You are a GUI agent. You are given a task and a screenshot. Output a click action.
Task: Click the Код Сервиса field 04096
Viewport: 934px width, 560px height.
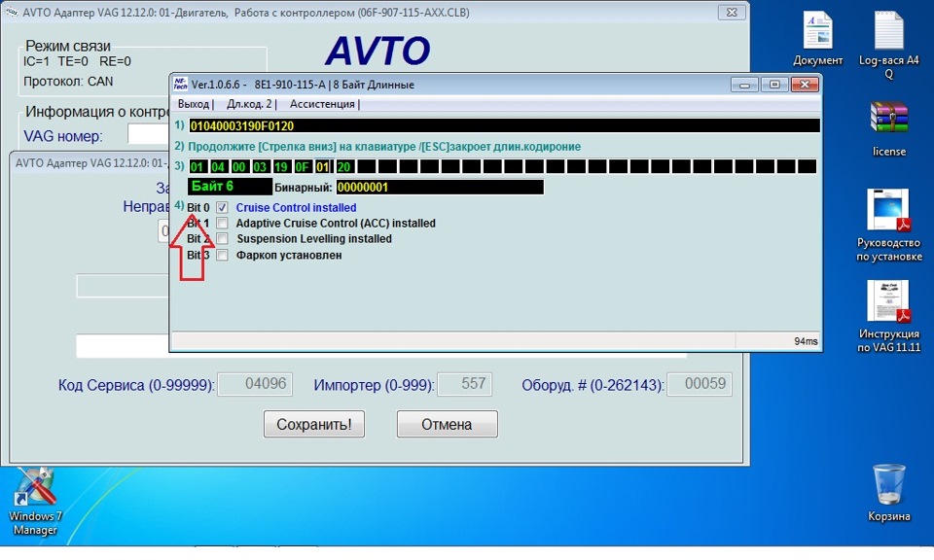click(x=255, y=384)
